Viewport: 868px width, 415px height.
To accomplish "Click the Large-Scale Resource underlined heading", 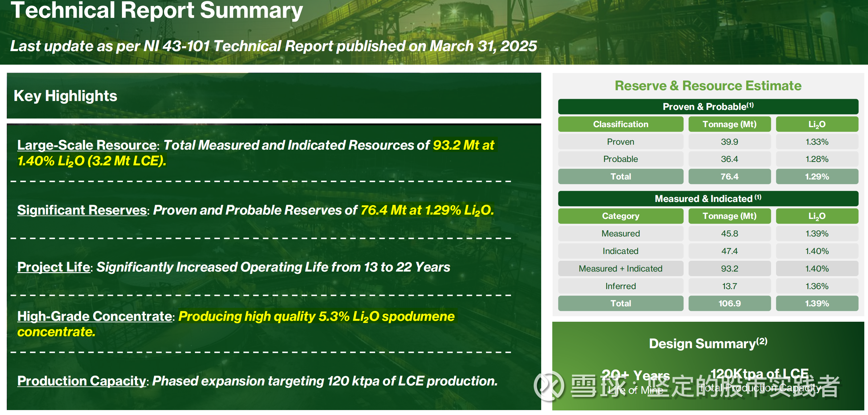I will coord(87,145).
